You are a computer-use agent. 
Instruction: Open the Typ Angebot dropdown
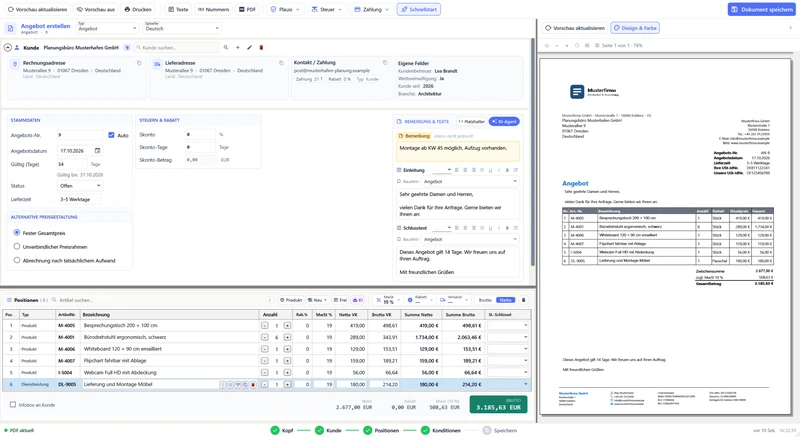[107, 28]
